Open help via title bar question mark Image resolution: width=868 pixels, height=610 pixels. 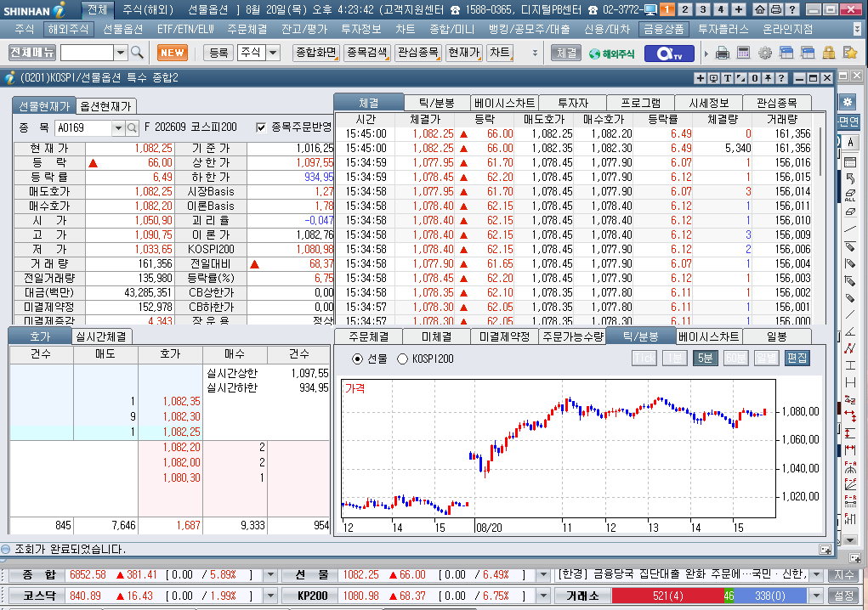pos(792,9)
